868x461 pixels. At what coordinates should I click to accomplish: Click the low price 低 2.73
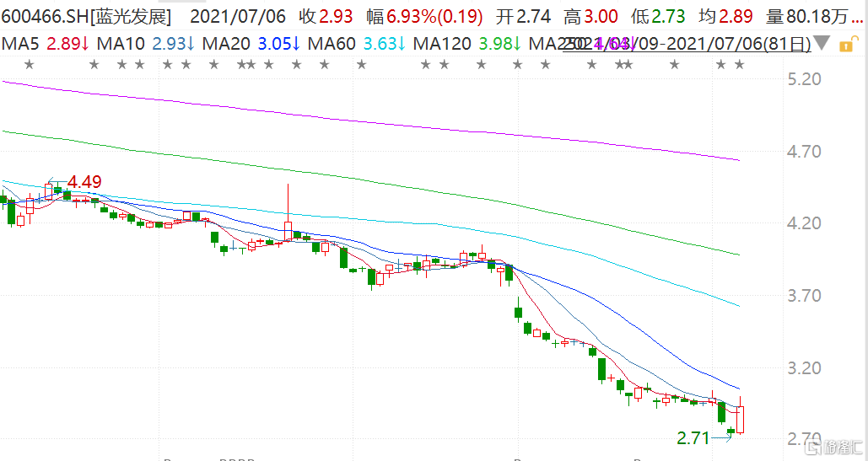click(658, 17)
